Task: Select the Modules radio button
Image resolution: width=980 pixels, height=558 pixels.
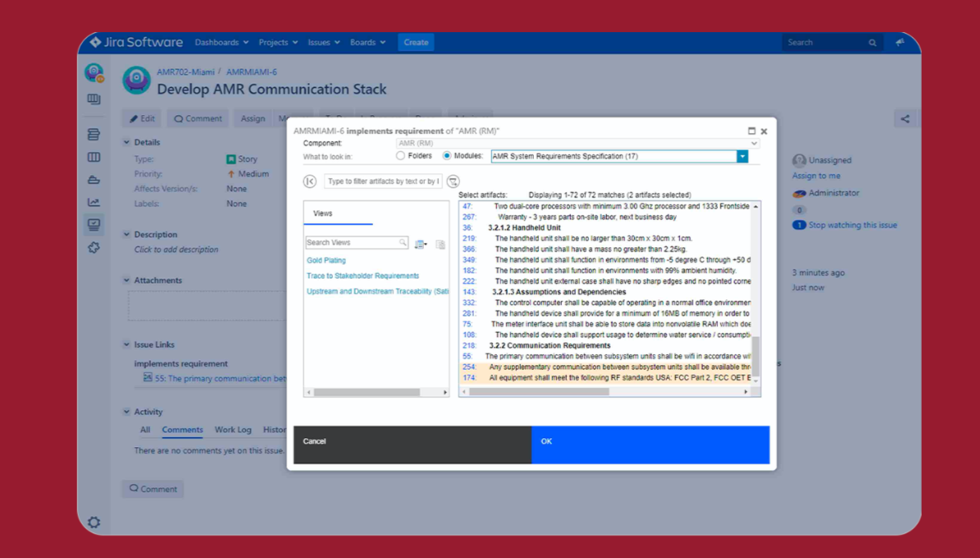Action: tap(447, 156)
